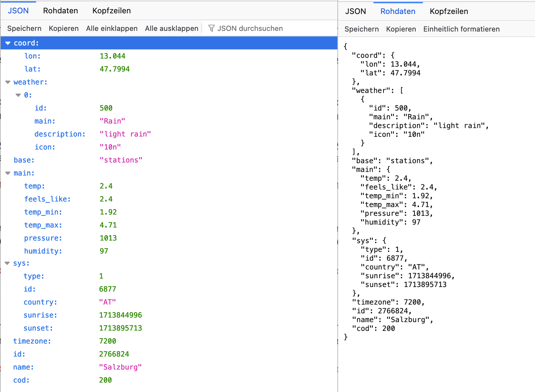Click the 1713844996 sunrise value in tree
Image resolution: width=535 pixels, height=392 pixels.
121,315
